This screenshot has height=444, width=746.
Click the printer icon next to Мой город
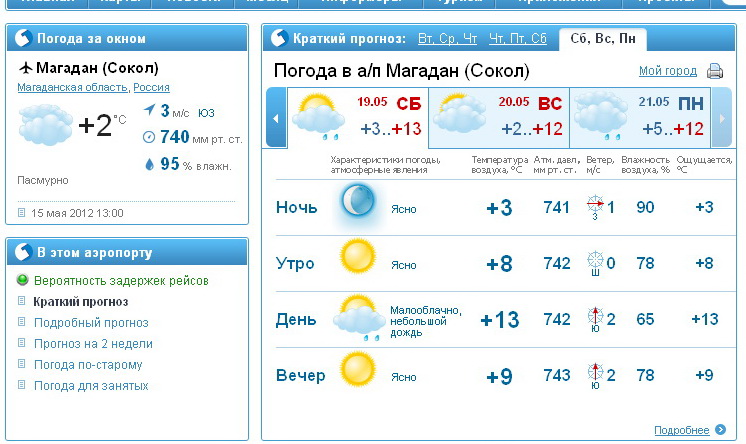pos(715,72)
